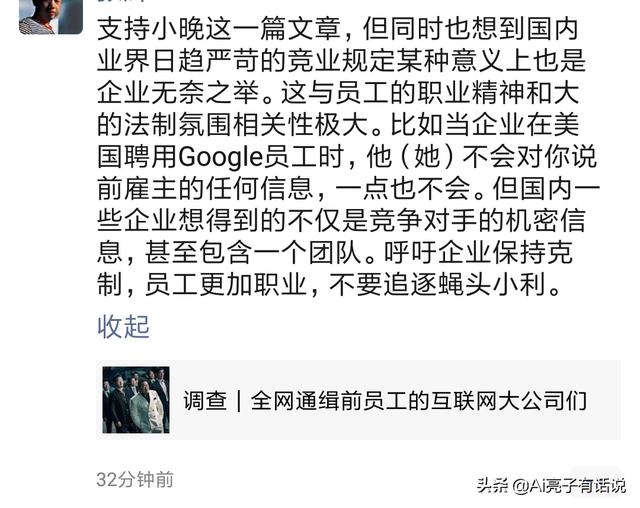Click the 32分钟前 timestamp

(x=135, y=480)
